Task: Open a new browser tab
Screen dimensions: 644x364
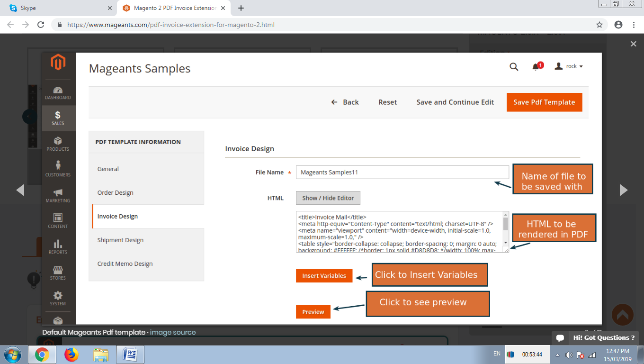Action: click(x=241, y=8)
